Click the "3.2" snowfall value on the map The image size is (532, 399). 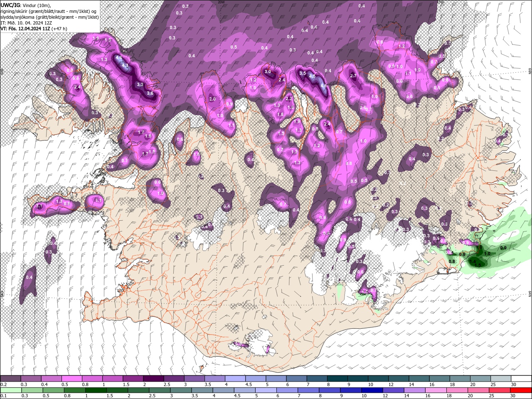[140, 84]
